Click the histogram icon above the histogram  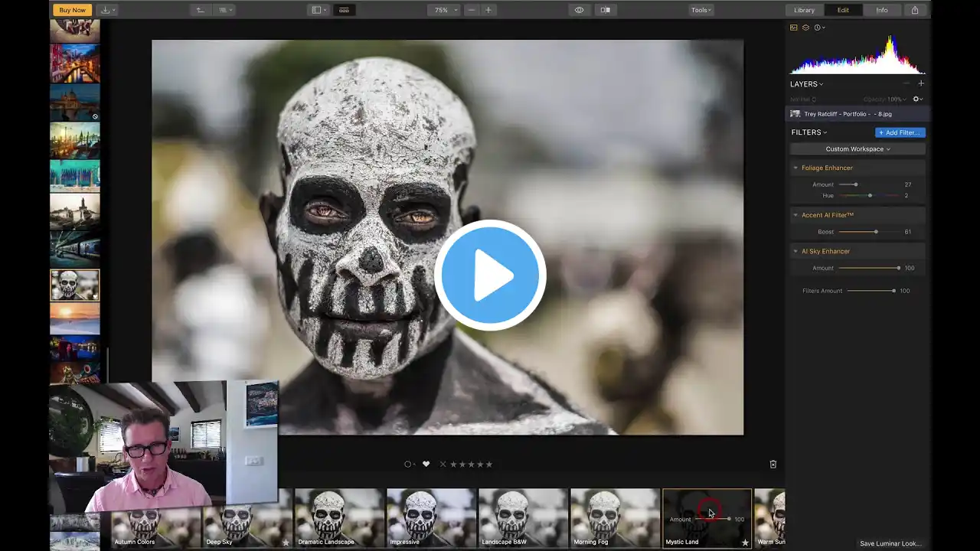[x=794, y=28]
